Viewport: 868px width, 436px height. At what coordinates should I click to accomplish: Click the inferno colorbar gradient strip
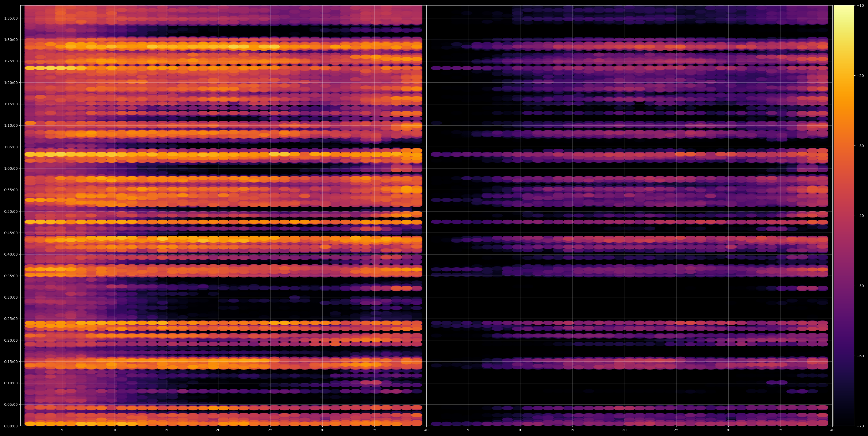click(844, 215)
